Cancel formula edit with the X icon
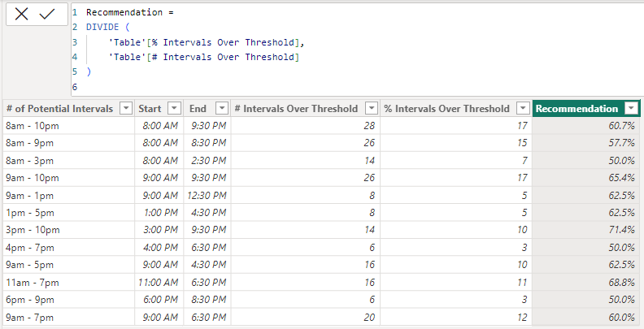The height and width of the screenshot is (329, 644). click(x=21, y=15)
